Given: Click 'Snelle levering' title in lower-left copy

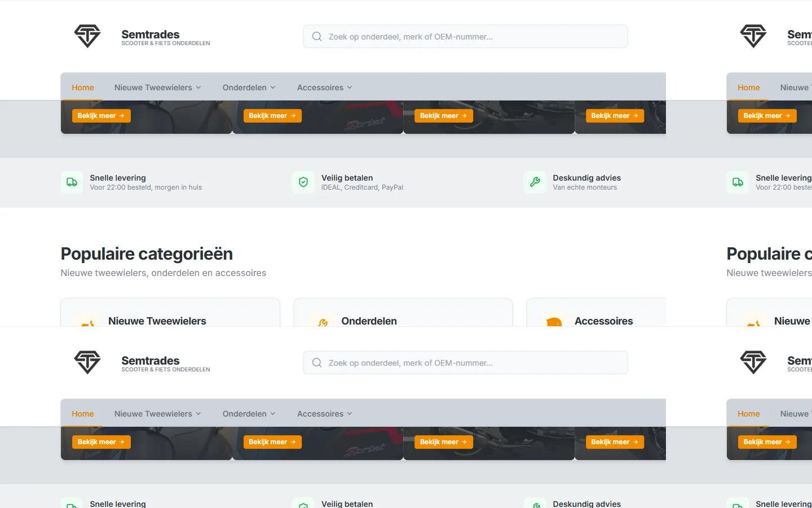Looking at the screenshot, I should pyautogui.click(x=118, y=503).
